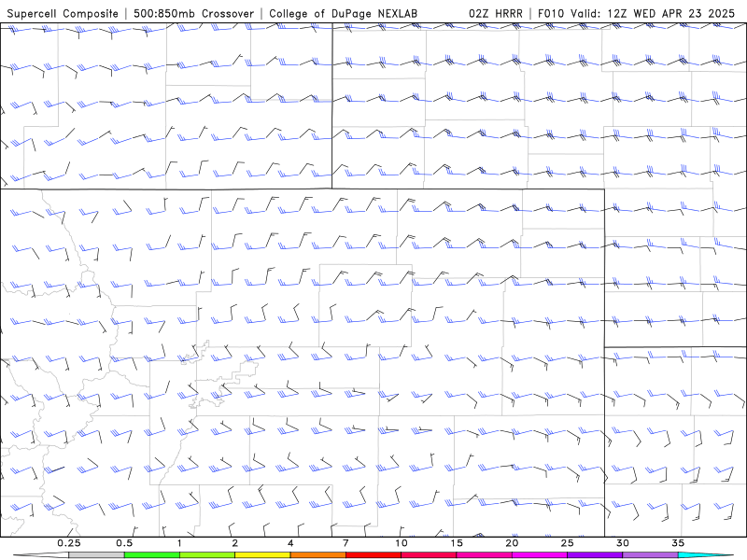This screenshot has height=560, width=747.
Task: Click the 'F010 Valid: 12Z WED APR 23 2025' text
Action: [636, 13]
